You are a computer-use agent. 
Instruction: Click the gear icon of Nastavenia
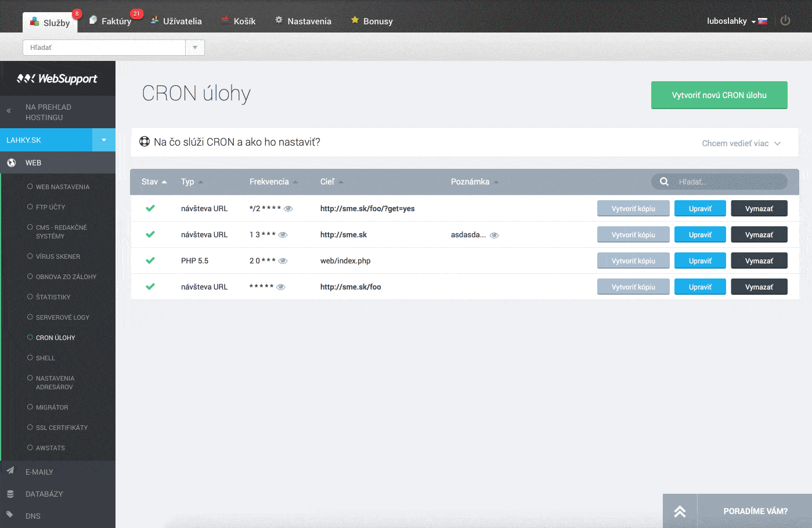click(279, 20)
